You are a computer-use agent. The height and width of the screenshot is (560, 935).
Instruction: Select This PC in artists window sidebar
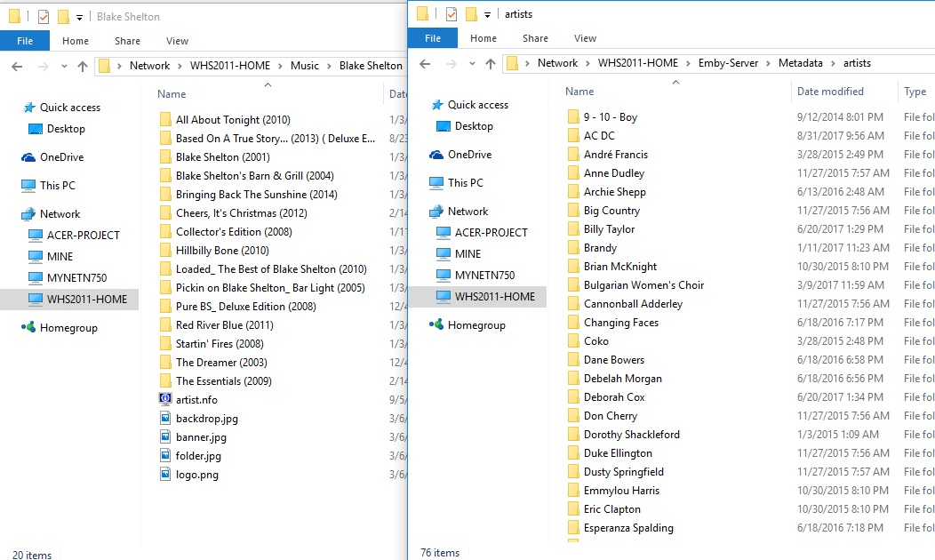(x=465, y=183)
